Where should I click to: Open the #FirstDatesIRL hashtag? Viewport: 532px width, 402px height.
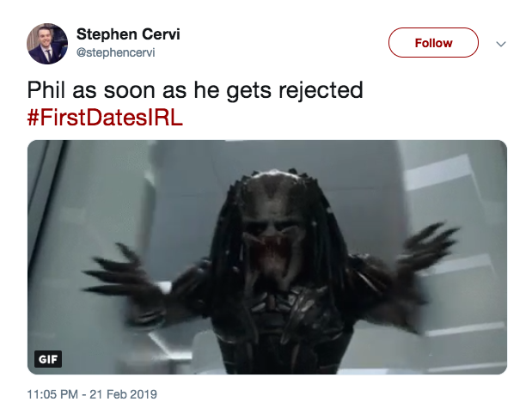[105, 118]
